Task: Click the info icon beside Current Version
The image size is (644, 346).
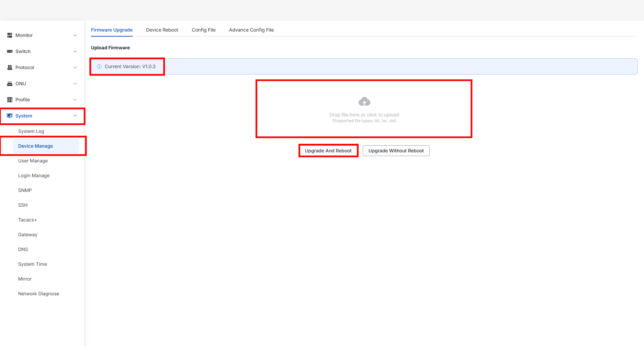Action: [99, 66]
